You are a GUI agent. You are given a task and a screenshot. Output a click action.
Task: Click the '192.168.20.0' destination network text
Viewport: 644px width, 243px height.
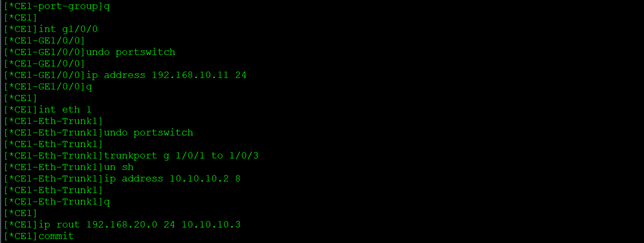(122, 225)
